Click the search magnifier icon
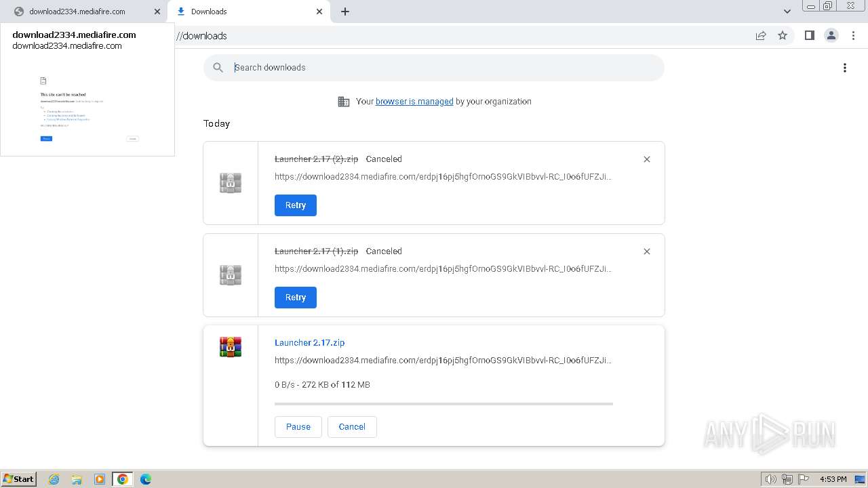 click(x=218, y=68)
